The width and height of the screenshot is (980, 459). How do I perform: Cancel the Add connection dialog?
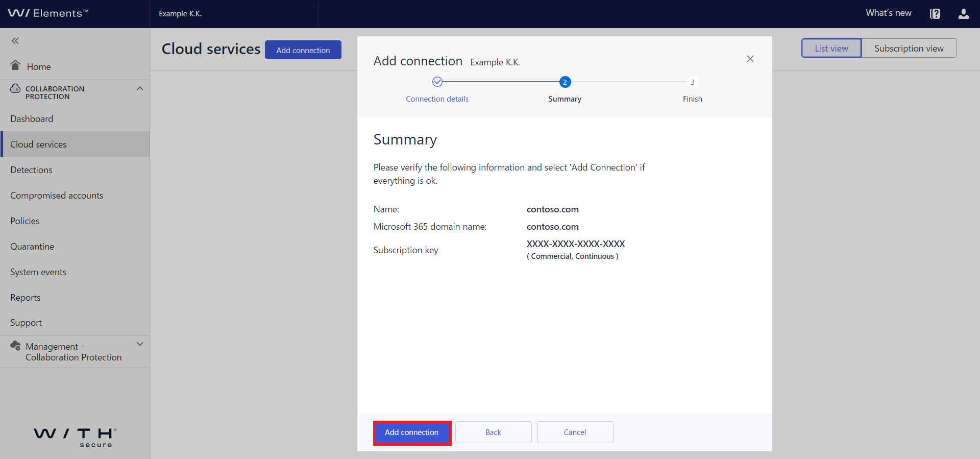pos(575,432)
